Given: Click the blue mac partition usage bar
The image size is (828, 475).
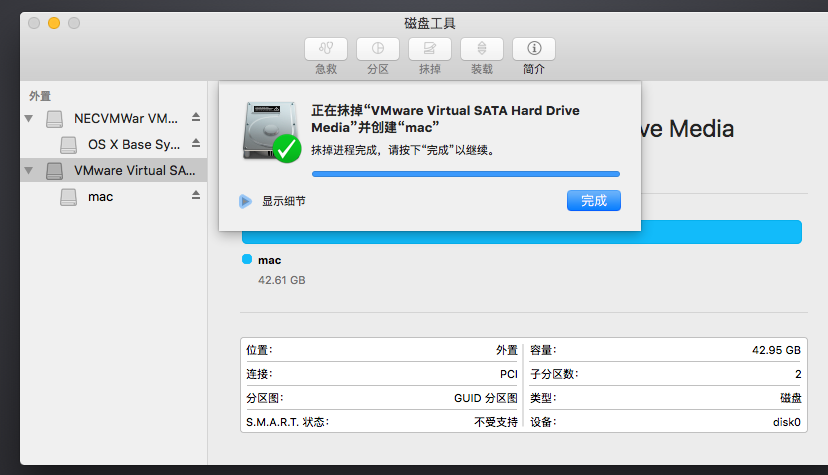Looking at the screenshot, I should [x=521, y=233].
